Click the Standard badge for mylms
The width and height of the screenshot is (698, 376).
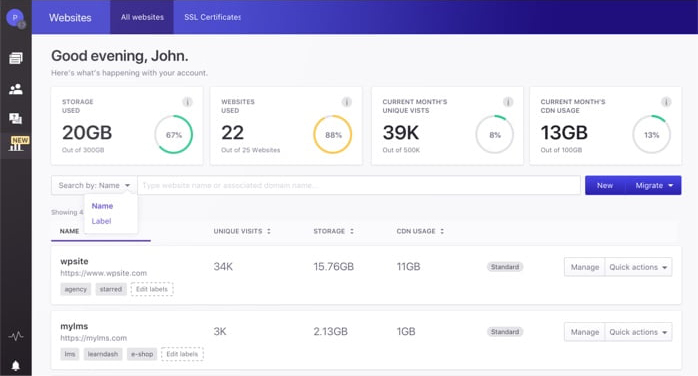[x=505, y=332]
